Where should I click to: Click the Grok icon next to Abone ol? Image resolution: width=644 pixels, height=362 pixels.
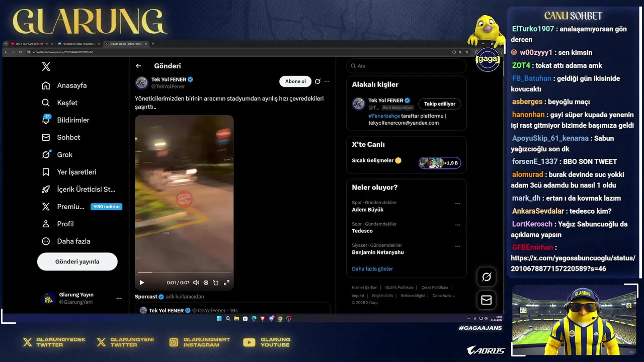(x=317, y=81)
